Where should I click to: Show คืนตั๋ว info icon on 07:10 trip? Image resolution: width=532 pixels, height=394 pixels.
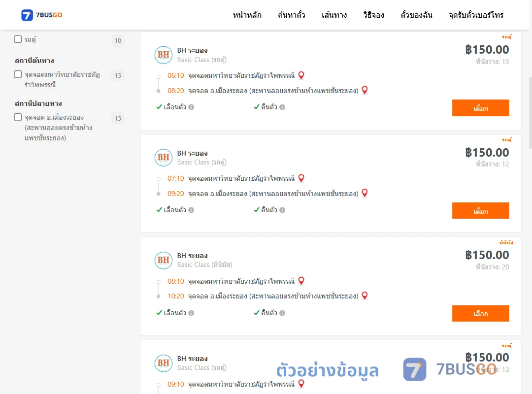point(282,210)
